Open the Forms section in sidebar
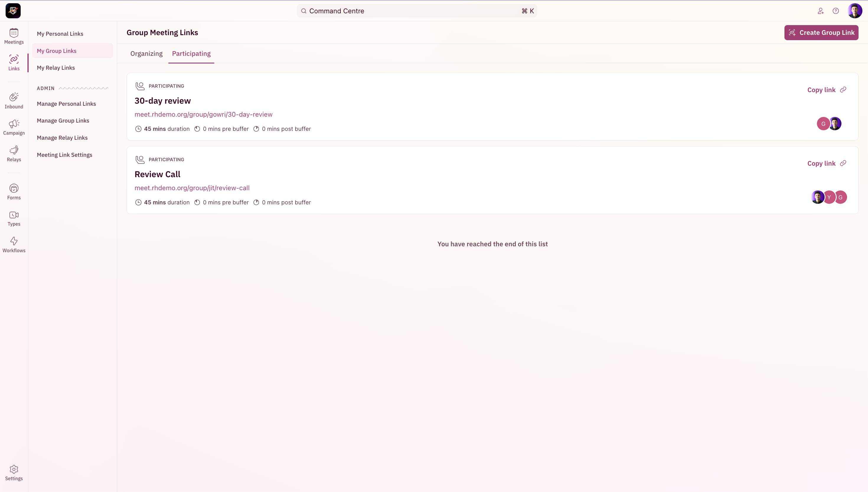Image resolution: width=868 pixels, height=492 pixels. click(14, 192)
